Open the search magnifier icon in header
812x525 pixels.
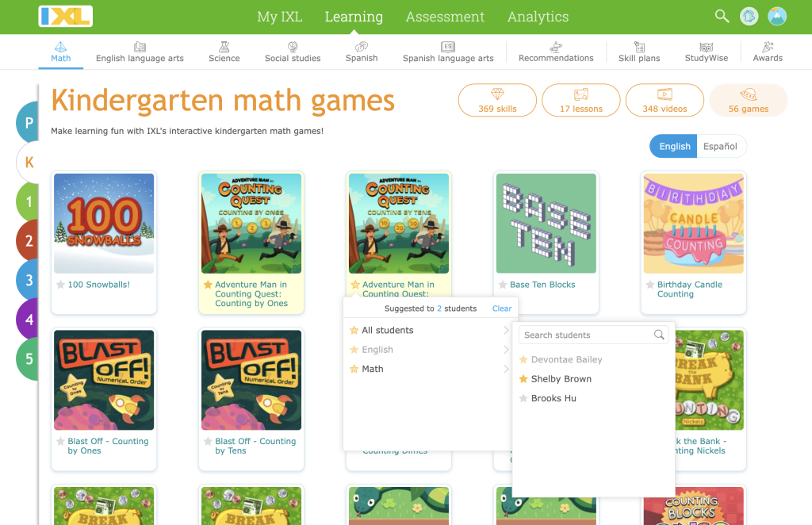point(722,16)
